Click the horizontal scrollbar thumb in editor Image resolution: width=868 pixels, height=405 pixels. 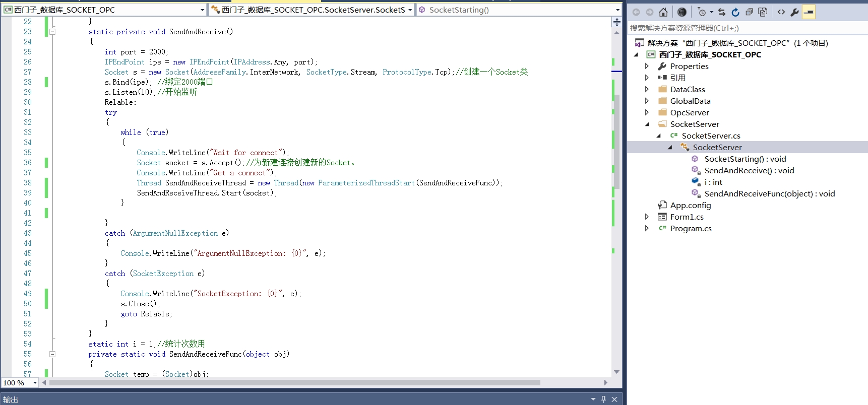coord(294,383)
